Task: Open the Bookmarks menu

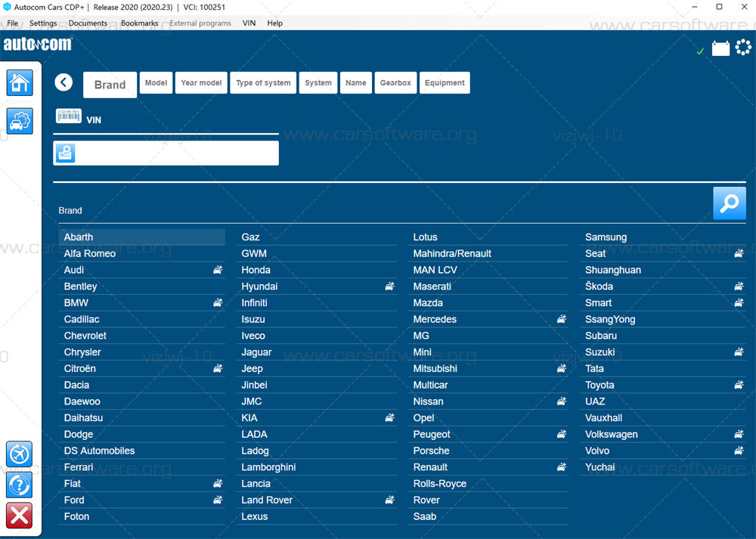Action: click(139, 23)
